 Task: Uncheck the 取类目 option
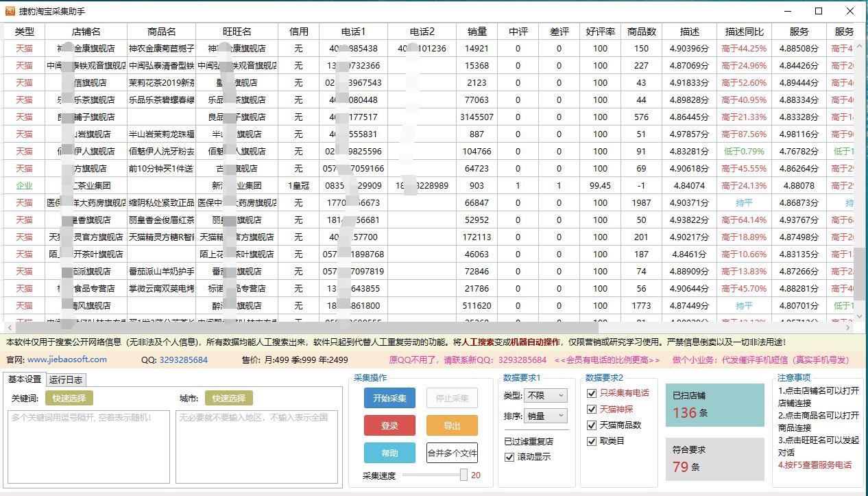[x=591, y=441]
